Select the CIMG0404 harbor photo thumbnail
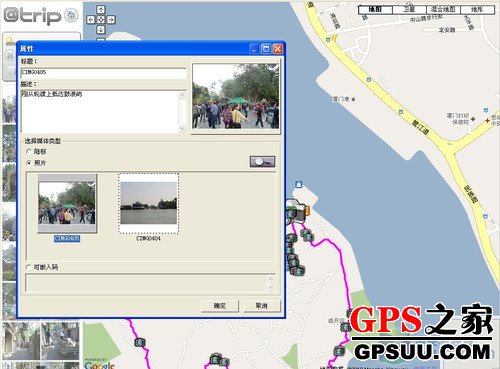The height and width of the screenshot is (369, 500). (149, 203)
